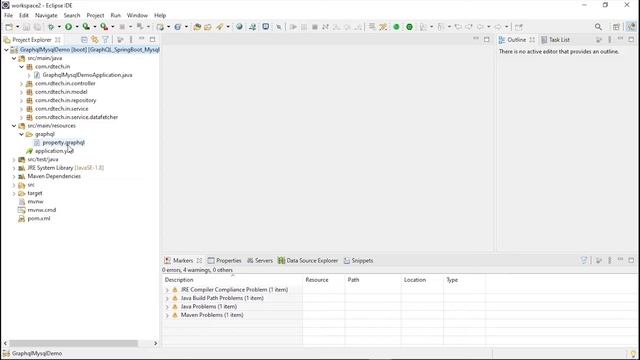
Task: Expand the com.rdtech.in.model package
Action: tap(21, 92)
